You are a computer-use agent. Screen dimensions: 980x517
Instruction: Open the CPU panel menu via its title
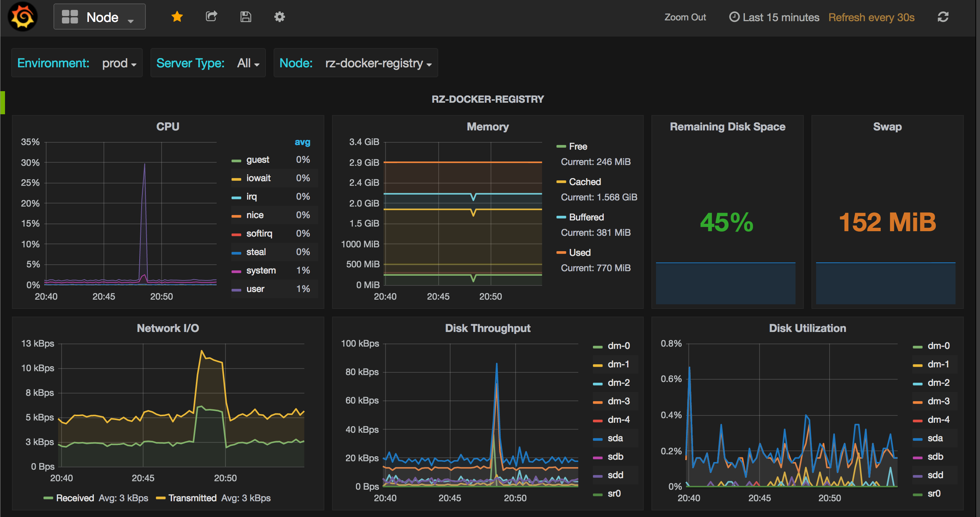168,126
